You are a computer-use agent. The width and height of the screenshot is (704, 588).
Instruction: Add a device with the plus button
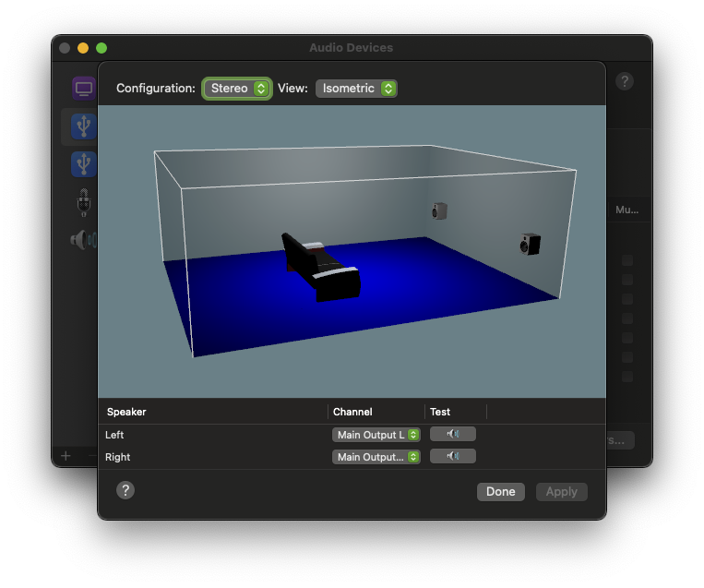[66, 455]
